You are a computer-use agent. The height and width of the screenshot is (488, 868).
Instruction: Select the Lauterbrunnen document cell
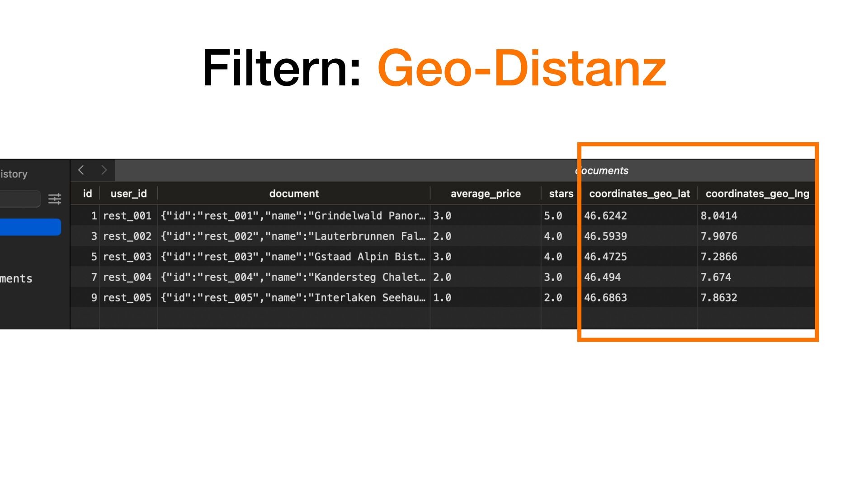click(x=293, y=236)
